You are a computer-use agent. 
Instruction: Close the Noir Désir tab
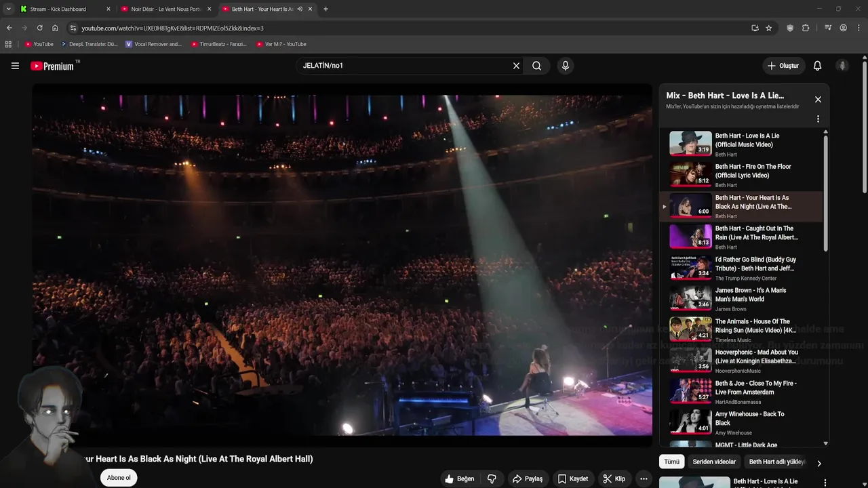[209, 9]
